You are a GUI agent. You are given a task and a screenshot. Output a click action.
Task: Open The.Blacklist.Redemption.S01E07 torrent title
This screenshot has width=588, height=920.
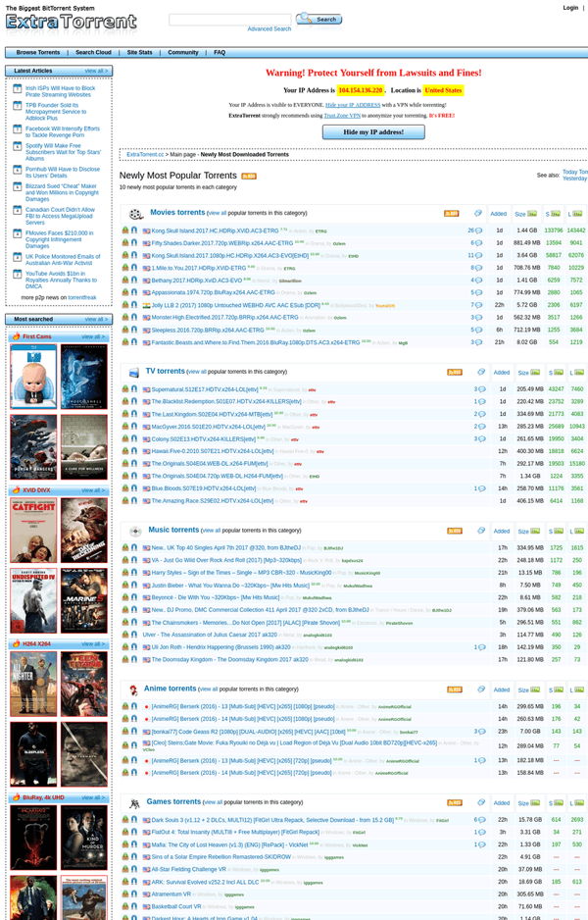pyautogui.click(x=226, y=402)
